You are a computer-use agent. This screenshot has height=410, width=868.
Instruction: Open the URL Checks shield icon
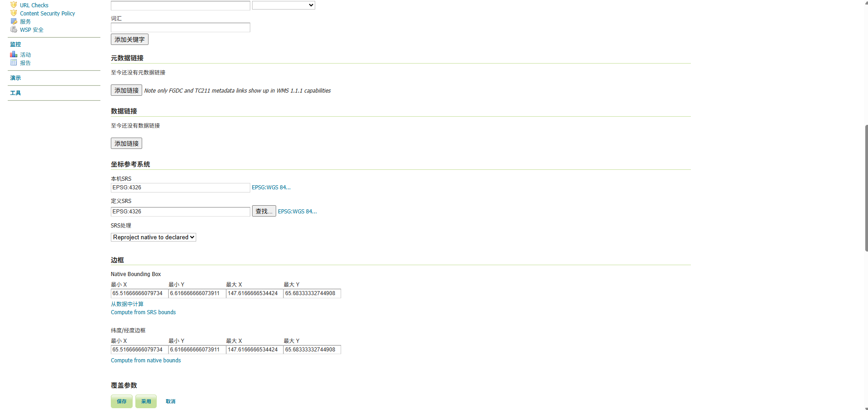(x=13, y=5)
